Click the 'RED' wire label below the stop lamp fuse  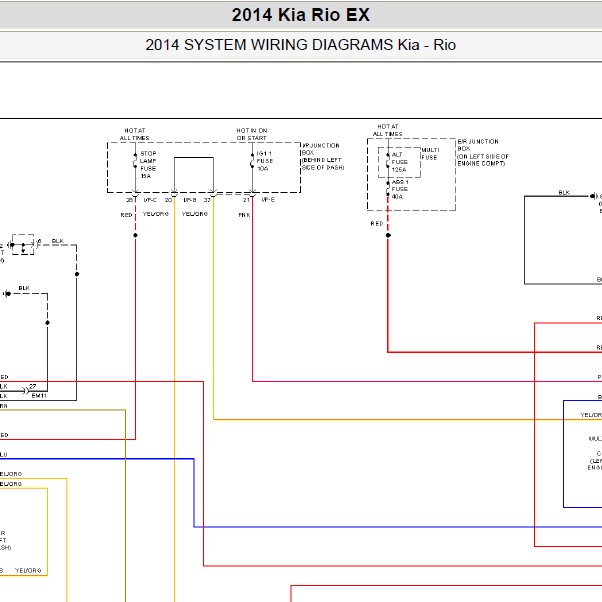(x=126, y=215)
